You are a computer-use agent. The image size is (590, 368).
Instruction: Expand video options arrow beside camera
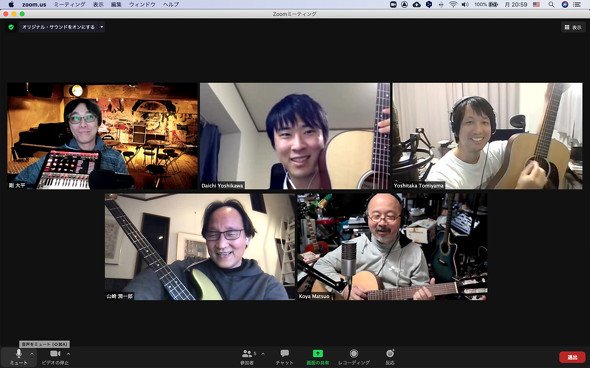(68, 354)
